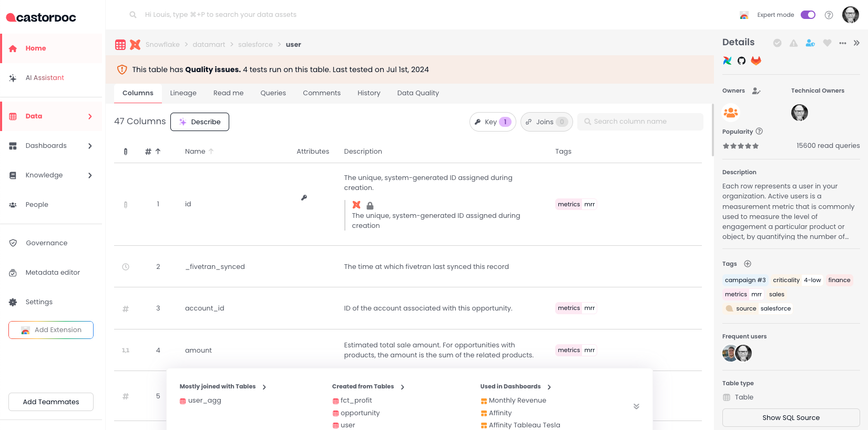
Task: Focus the Search column name field
Action: click(x=640, y=122)
